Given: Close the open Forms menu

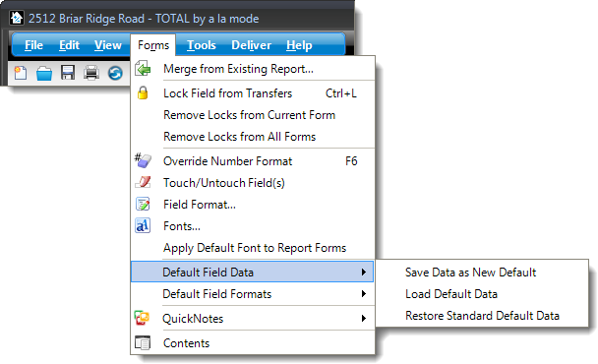Looking at the screenshot, I should [x=153, y=45].
